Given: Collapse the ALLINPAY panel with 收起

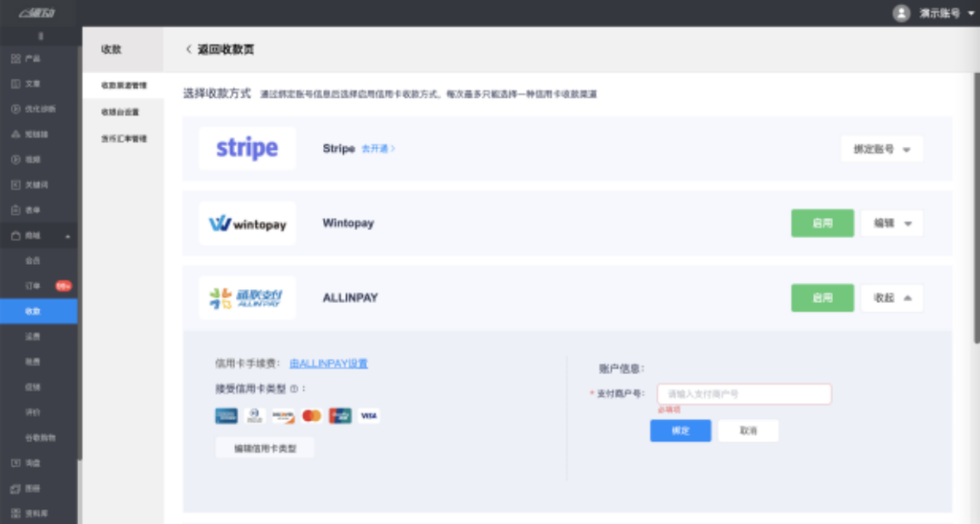Looking at the screenshot, I should click(x=891, y=298).
